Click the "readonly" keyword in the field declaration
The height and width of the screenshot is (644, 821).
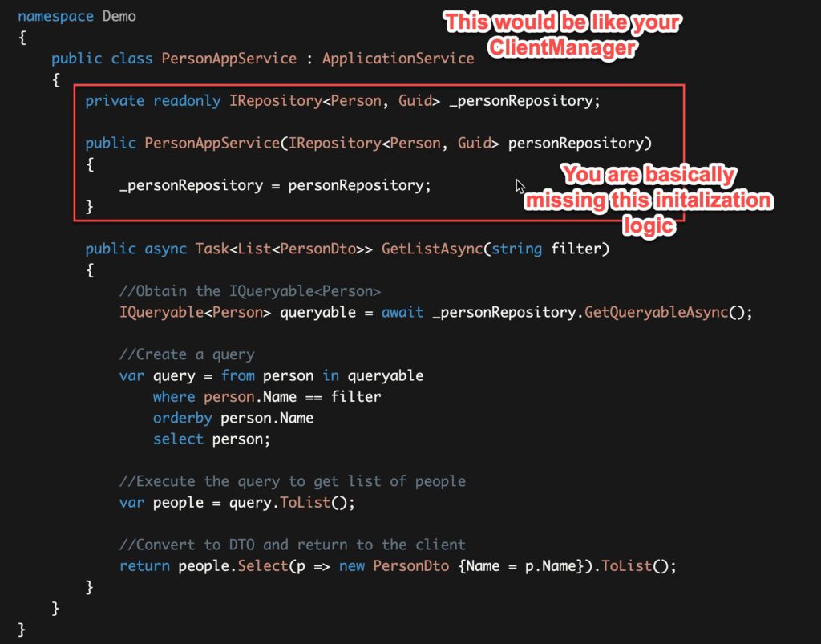point(187,100)
